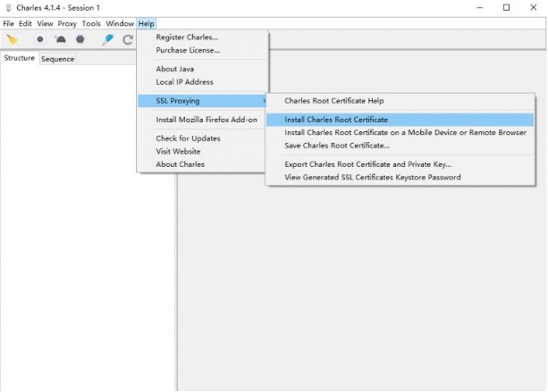The height and width of the screenshot is (392, 548).
Task: Select View Generated SSL Certificates Keystore Password
Action: click(x=400, y=177)
